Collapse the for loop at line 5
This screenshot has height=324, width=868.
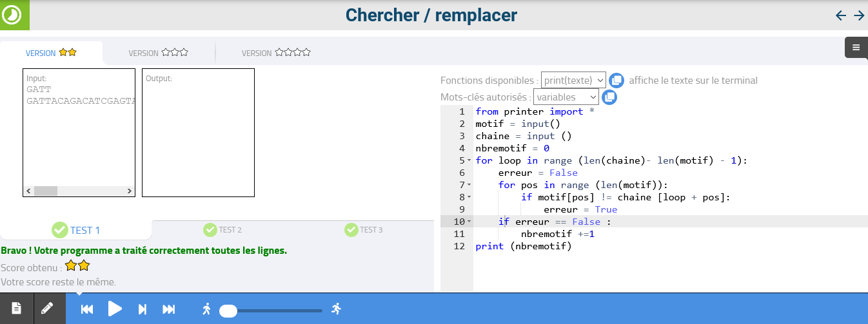[469, 161]
